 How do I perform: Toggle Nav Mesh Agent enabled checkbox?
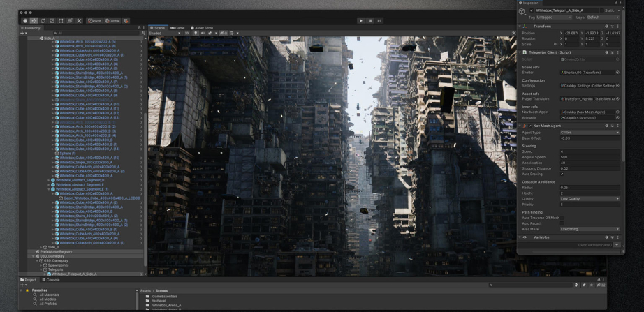pos(530,126)
